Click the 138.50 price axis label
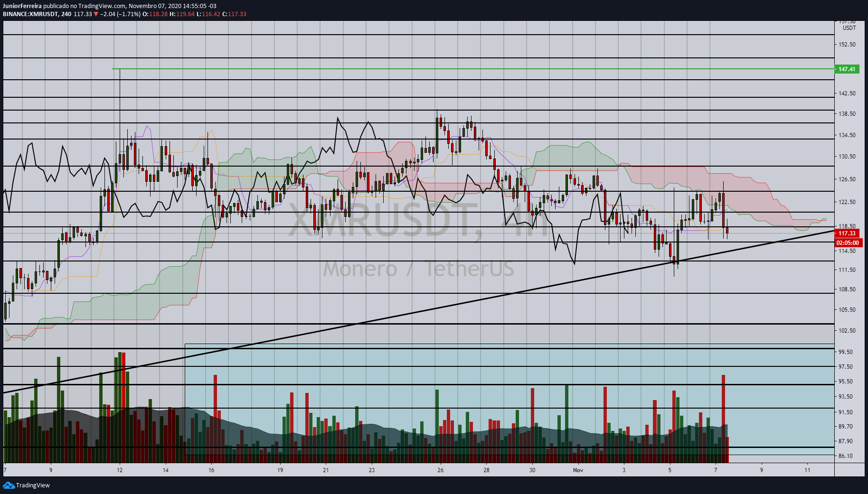Viewport: 868px width, 494px height. [847, 114]
